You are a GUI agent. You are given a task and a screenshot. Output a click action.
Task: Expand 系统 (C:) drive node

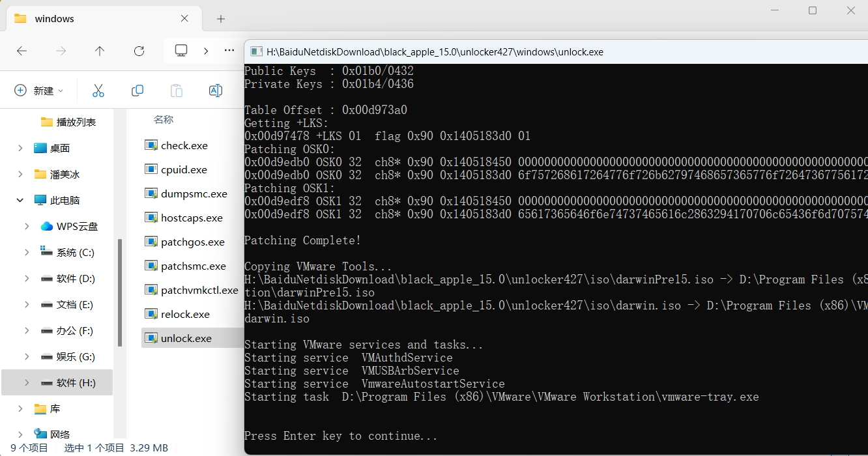point(27,252)
